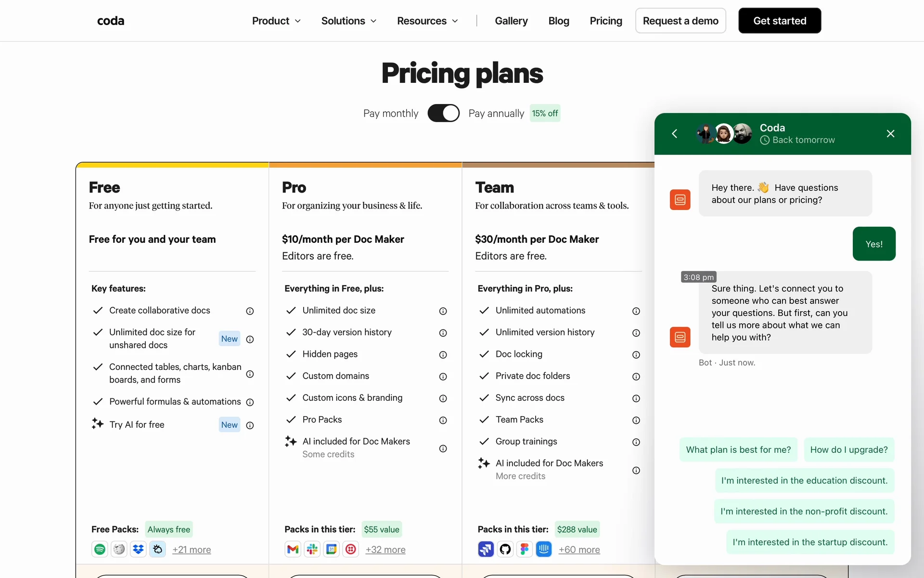Choose 'What plan is best for me?' reply

(x=738, y=449)
